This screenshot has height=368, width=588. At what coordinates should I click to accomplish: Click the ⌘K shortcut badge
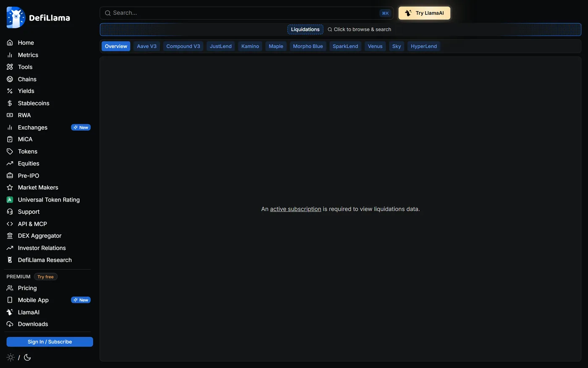(x=385, y=13)
